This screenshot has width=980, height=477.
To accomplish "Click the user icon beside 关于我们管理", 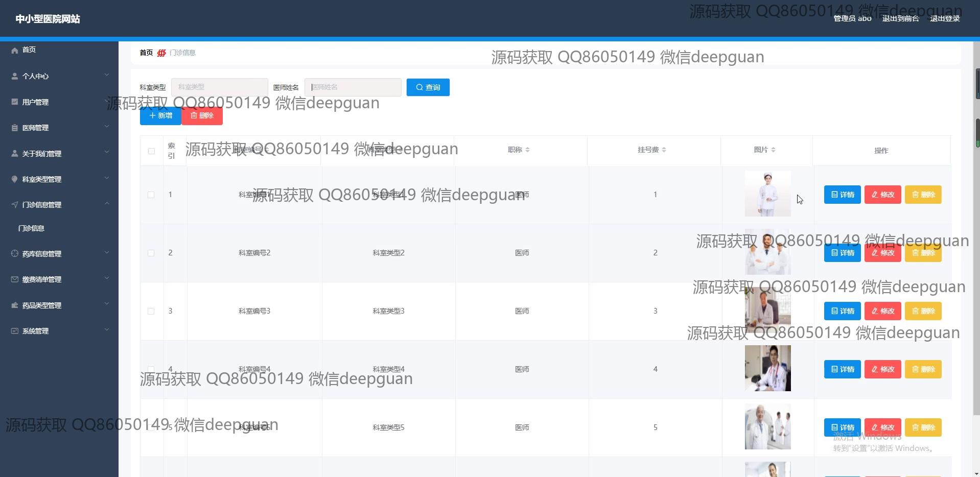I will pos(15,153).
